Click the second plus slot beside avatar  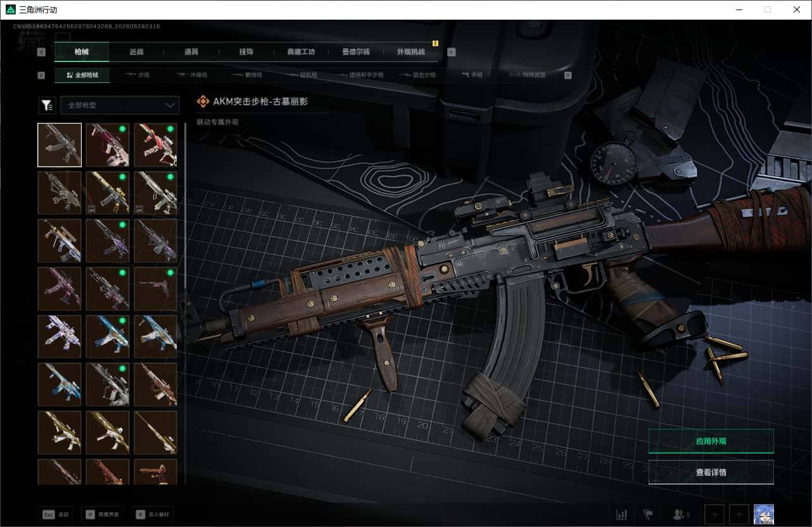(x=739, y=514)
